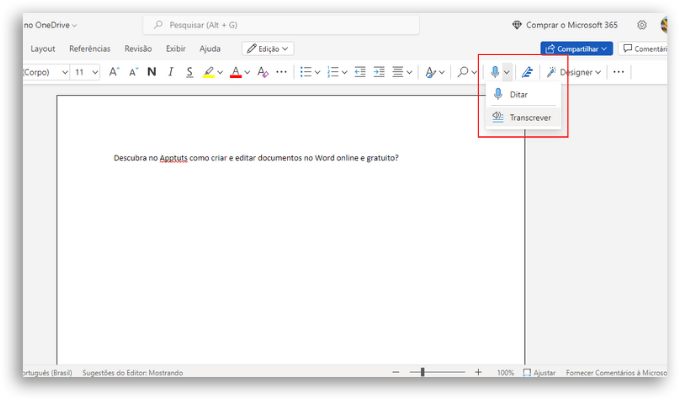Open the Revisão tab
The height and width of the screenshot is (400, 700).
(138, 49)
